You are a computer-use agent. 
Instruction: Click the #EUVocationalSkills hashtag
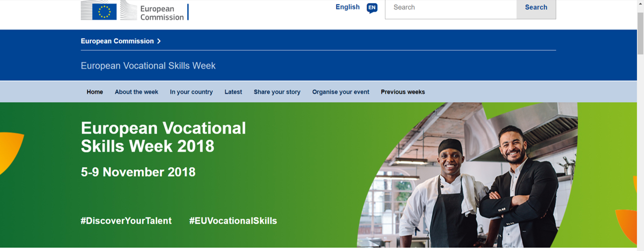(233, 221)
